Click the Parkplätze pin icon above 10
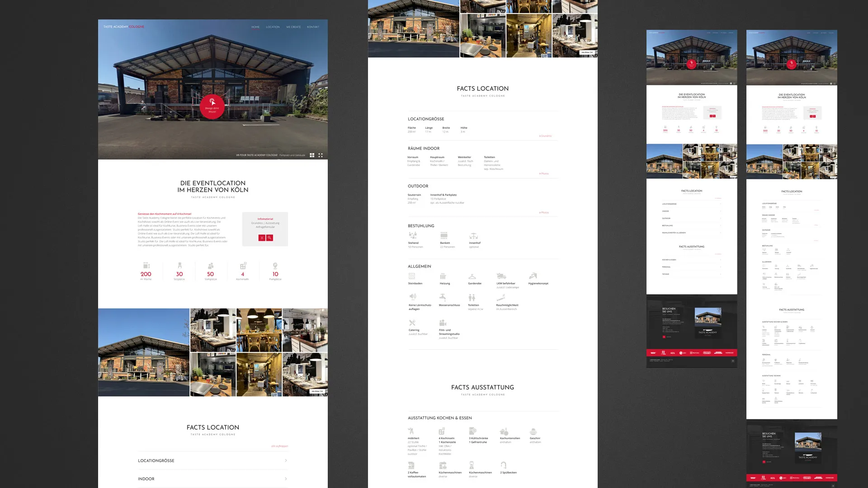Screen dimensions: 868x488 (275, 266)
